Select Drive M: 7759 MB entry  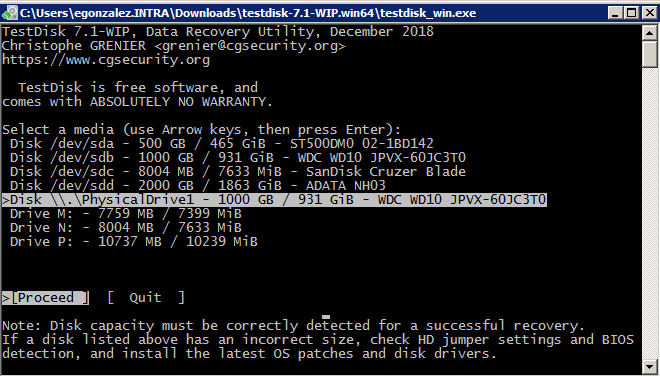pos(126,214)
